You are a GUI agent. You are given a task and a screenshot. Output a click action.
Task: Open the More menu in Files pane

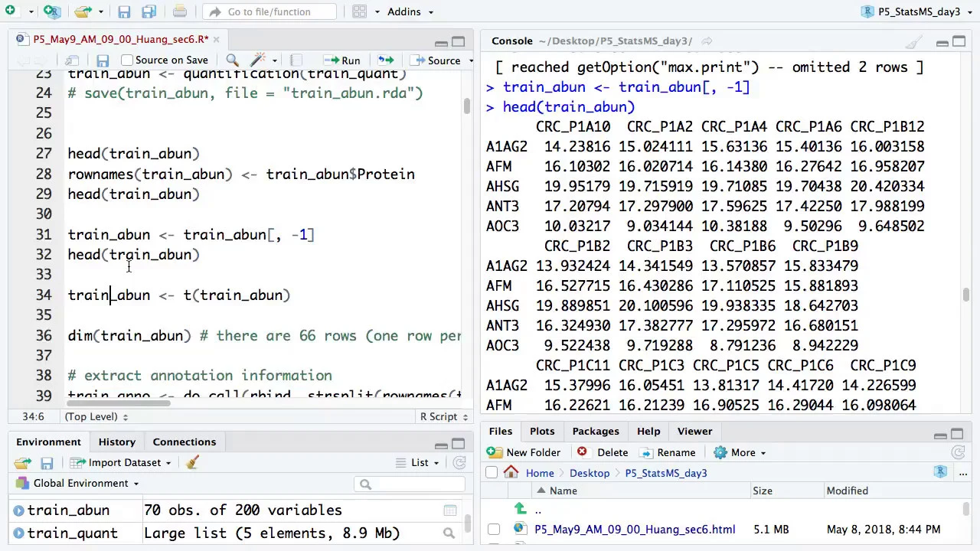click(739, 452)
